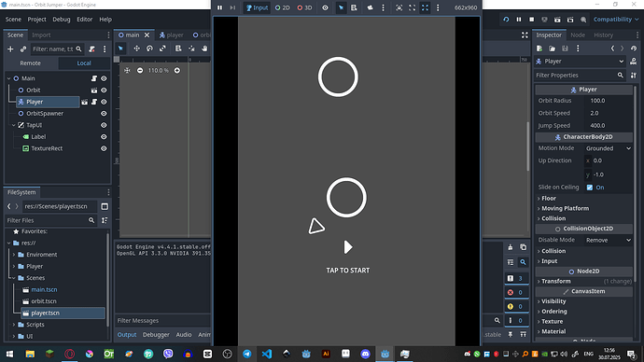Screen dimensions: 644x362
Task: Toggle visibility of Orbit node
Action: 104,90
